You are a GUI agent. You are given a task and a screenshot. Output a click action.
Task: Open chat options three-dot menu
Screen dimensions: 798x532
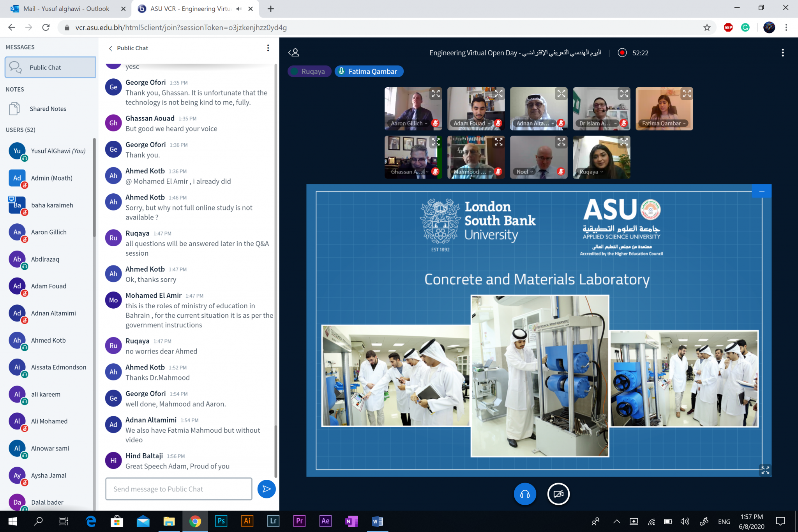coord(268,48)
